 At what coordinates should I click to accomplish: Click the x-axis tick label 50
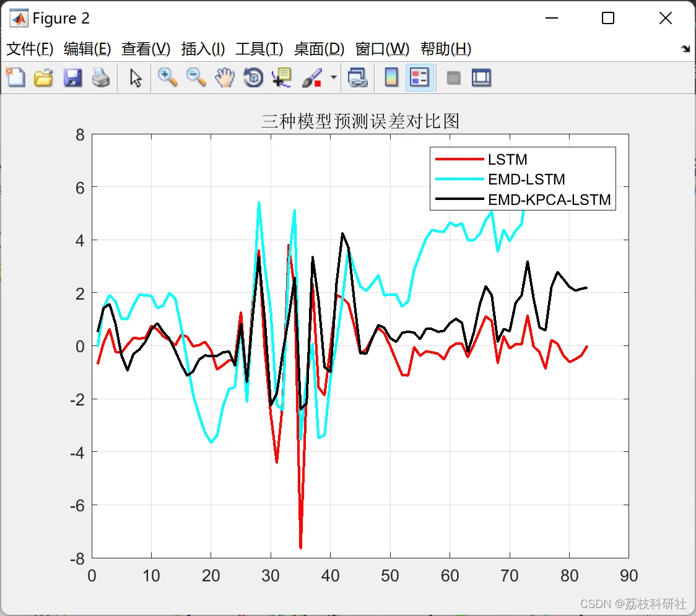pos(389,576)
